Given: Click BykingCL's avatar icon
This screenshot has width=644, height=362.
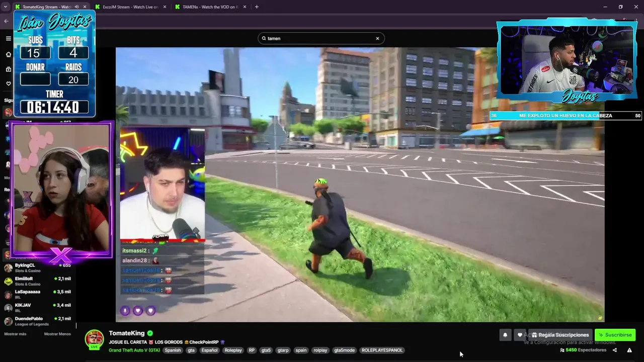Looking at the screenshot, I should click(x=8, y=268).
